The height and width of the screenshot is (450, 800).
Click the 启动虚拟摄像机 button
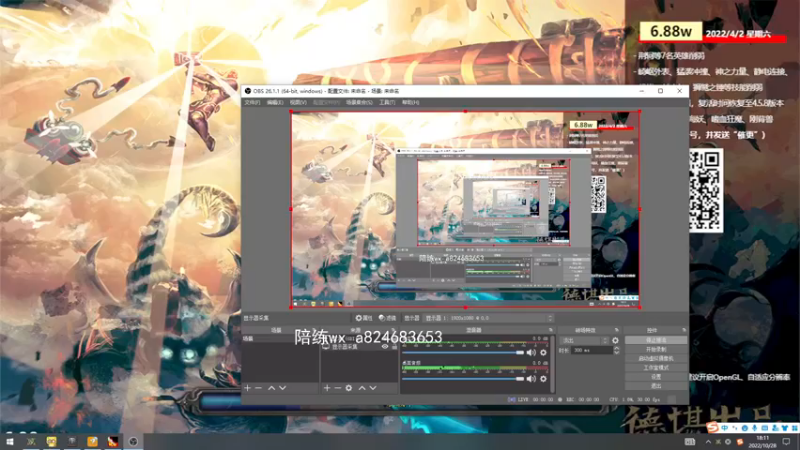tap(656, 359)
